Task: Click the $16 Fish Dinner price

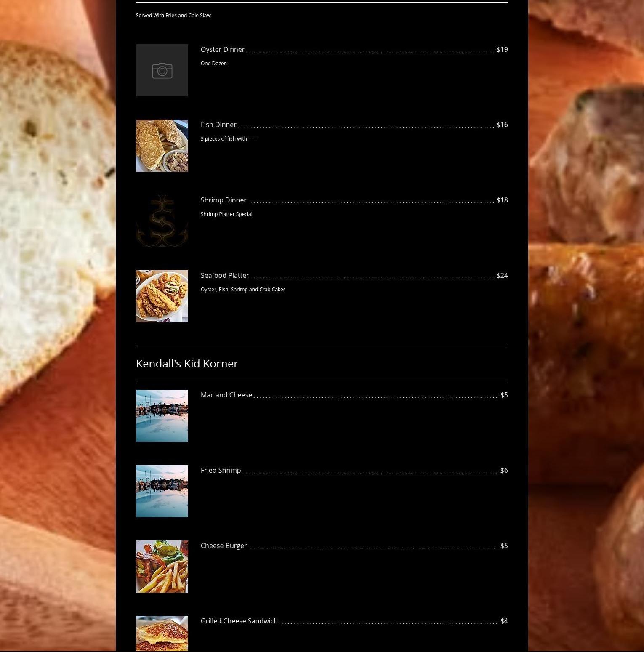Action: 502,125
